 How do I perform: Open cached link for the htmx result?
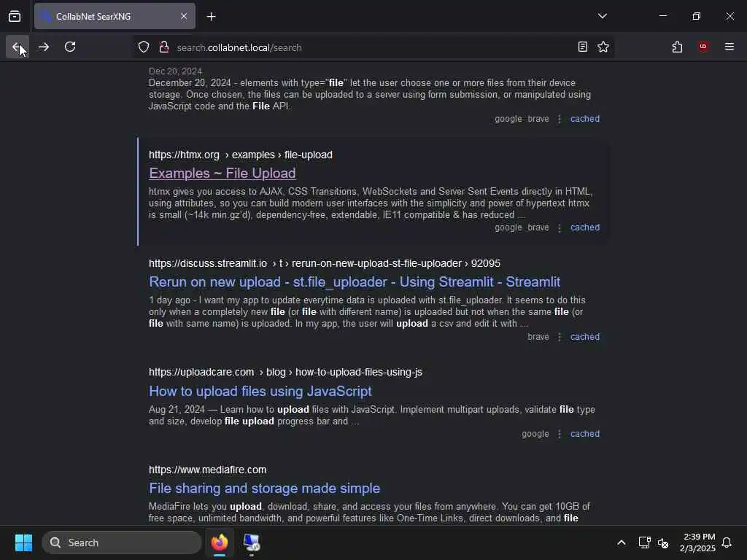(585, 227)
